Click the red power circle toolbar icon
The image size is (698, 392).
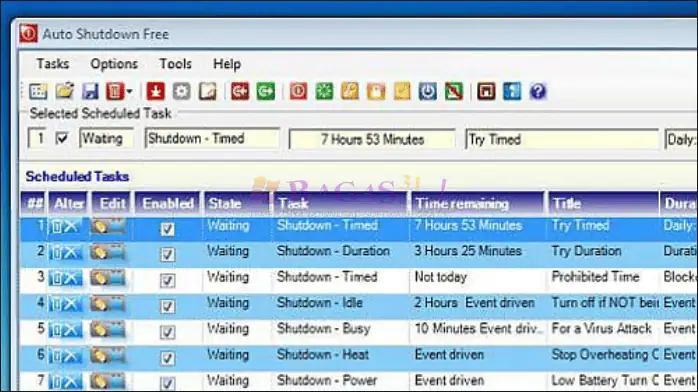click(x=298, y=91)
